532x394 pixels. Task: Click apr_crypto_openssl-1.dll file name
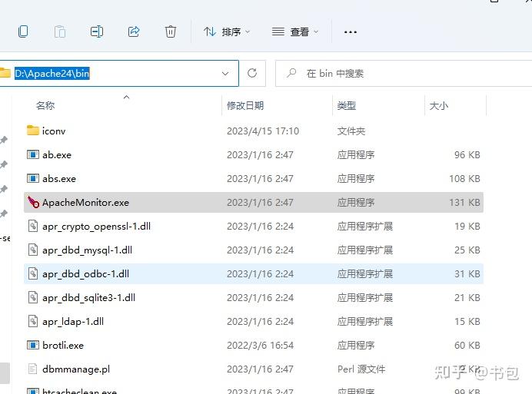(96, 227)
